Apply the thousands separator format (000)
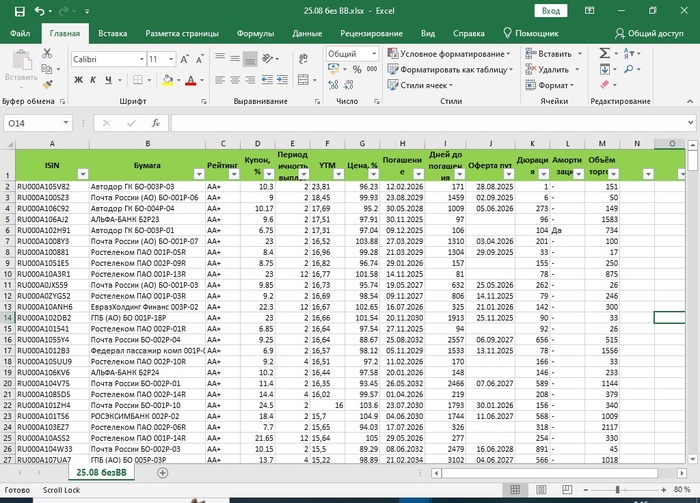Screen dimensions: 700x503 [372, 69]
